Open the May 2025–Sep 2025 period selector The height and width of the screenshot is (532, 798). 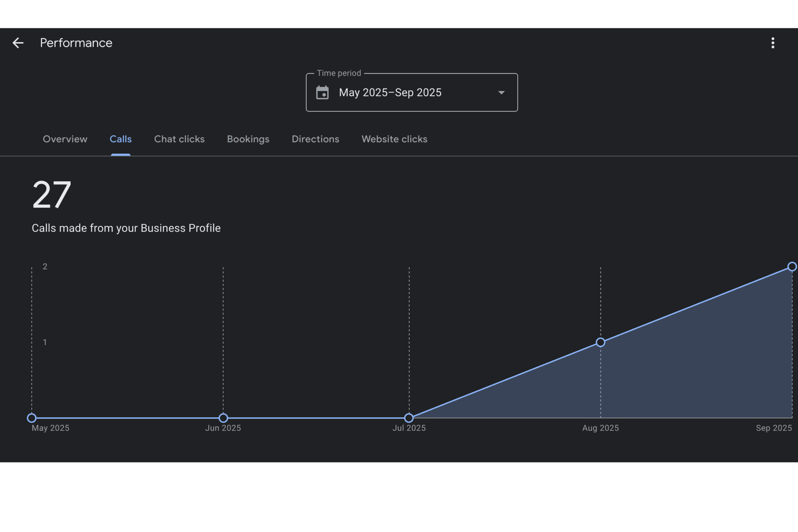[x=390, y=92]
